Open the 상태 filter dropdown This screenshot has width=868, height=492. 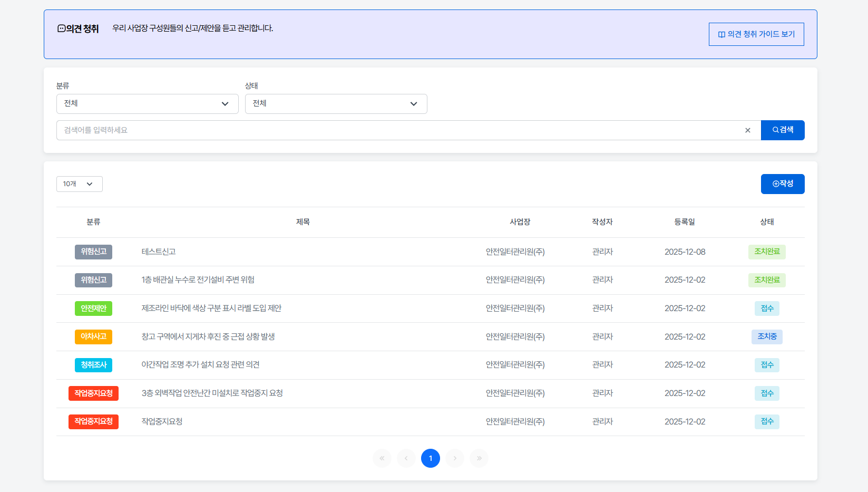(x=336, y=103)
